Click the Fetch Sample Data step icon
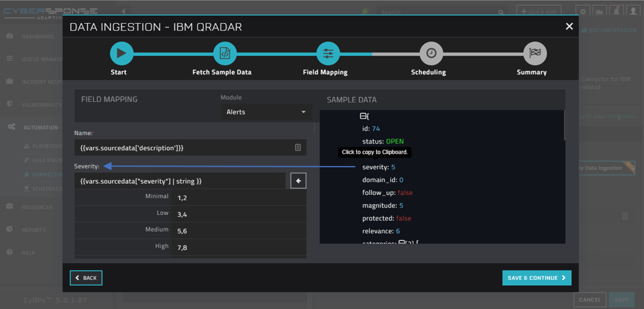 pyautogui.click(x=225, y=54)
